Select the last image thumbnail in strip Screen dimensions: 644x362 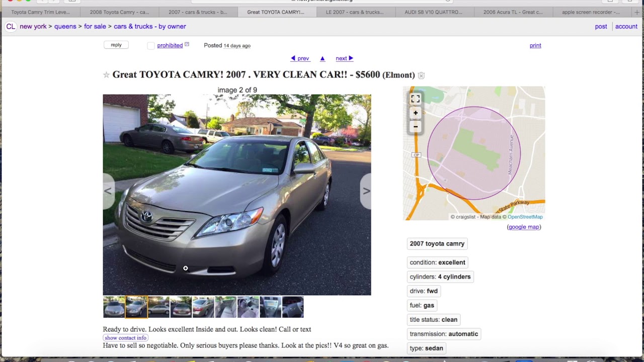[293, 307]
